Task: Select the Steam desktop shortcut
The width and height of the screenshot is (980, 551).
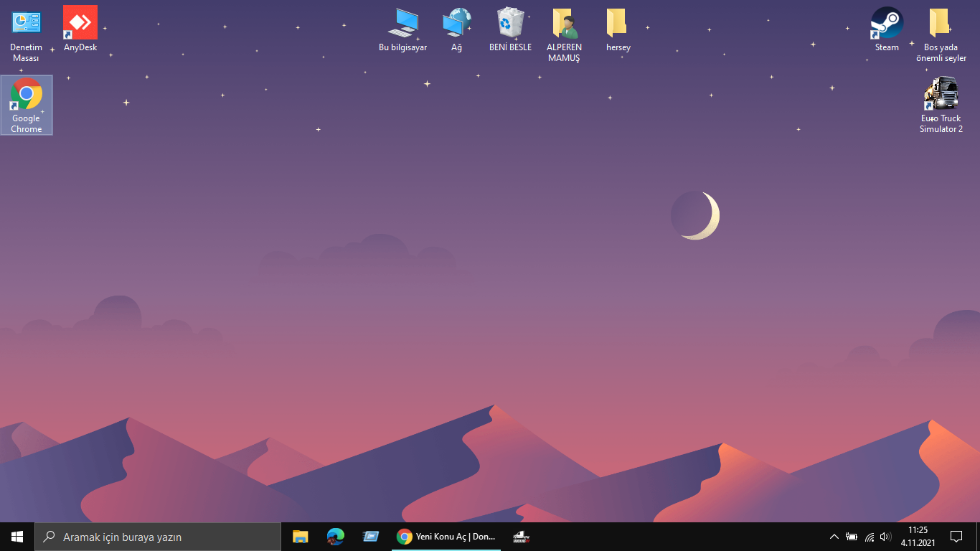Action: 887,29
